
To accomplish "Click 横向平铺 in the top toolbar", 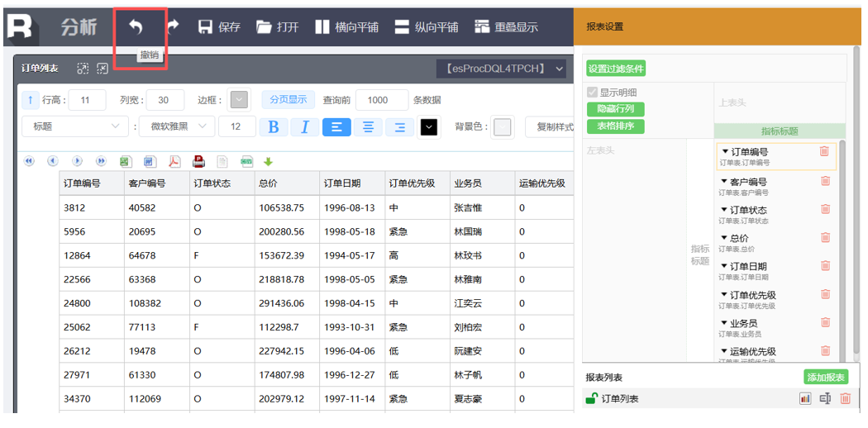I will point(346,27).
